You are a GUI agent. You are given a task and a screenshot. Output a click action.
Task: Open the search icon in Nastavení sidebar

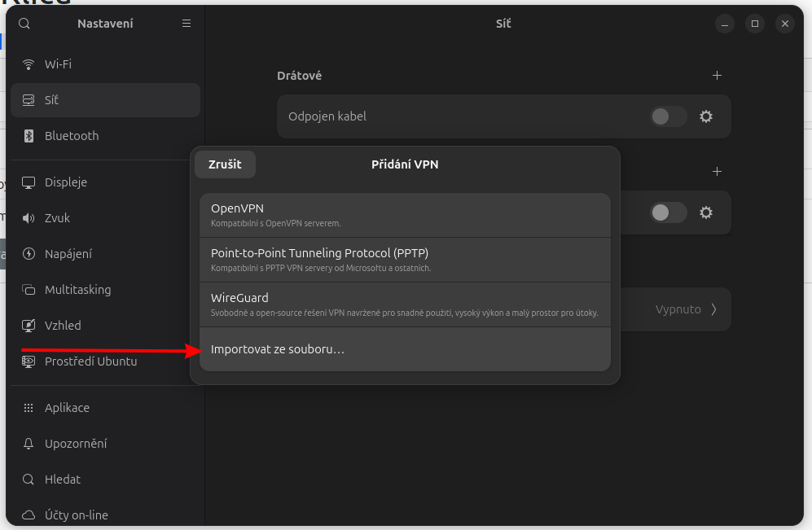(24, 24)
